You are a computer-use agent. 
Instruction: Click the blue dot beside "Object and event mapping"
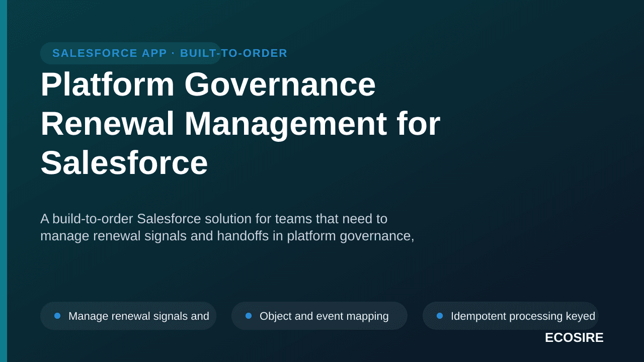[249, 316]
